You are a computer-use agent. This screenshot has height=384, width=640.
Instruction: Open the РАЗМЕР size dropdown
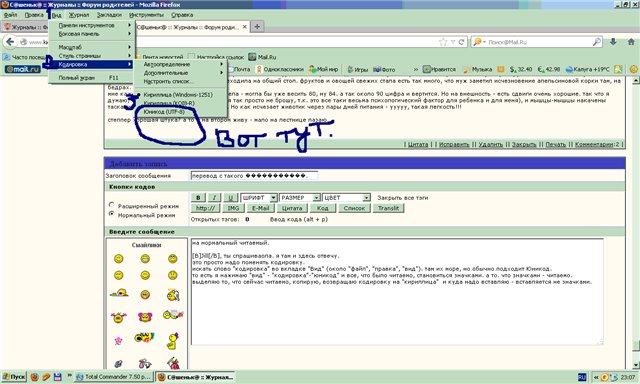[300, 198]
